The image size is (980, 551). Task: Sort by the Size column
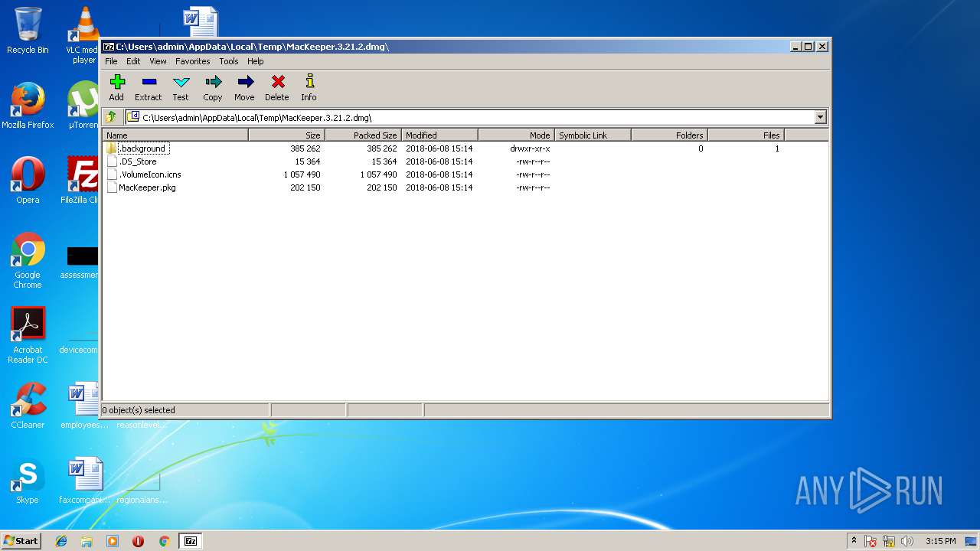click(286, 135)
